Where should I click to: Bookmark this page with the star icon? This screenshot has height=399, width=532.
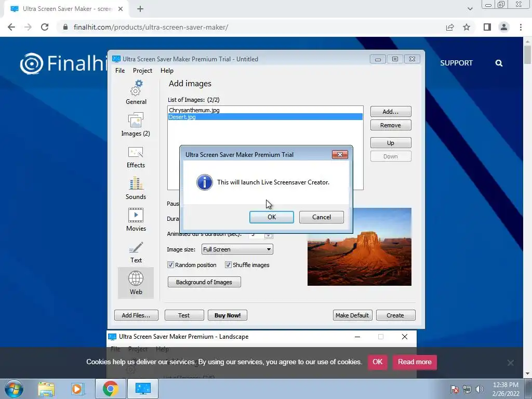pyautogui.click(x=467, y=27)
